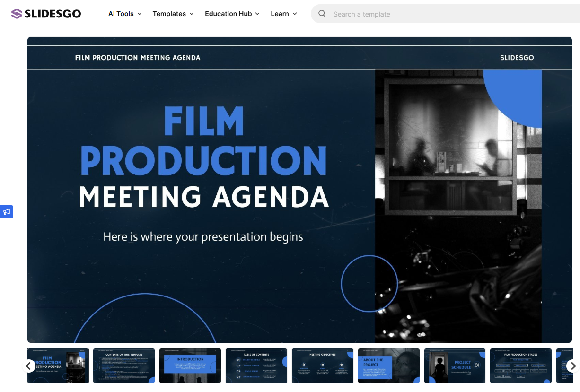Screen dimensions: 580x392
Task: Pick the Meeting Objectives slide thumbnail
Action: pos(323,366)
